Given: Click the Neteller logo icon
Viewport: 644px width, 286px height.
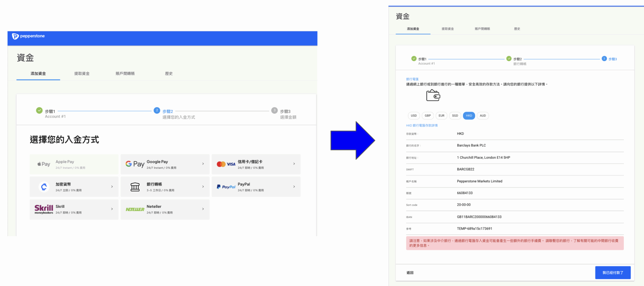Looking at the screenshot, I should pos(135,209).
